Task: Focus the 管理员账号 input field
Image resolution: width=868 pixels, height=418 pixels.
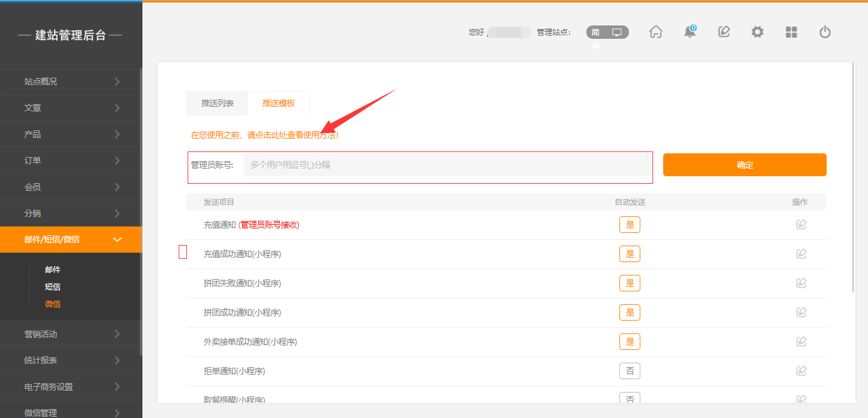Action: pos(446,165)
